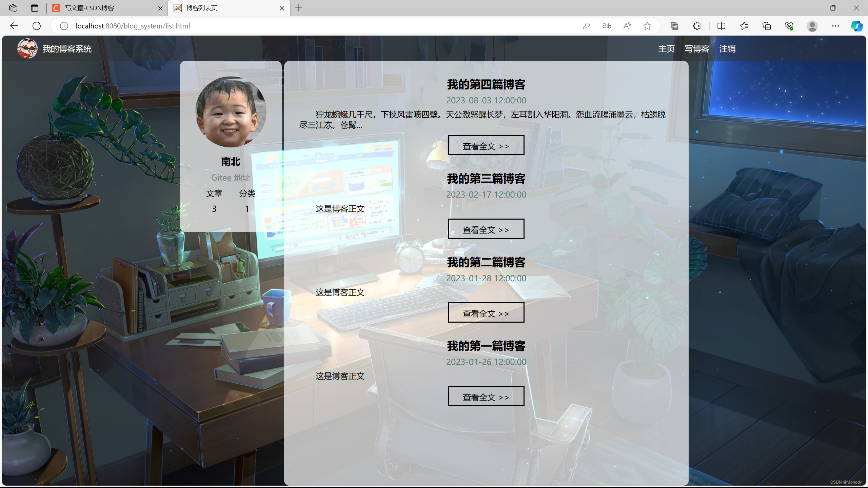Viewport: 868px width, 488px height.
Task: Click the browser refresh icon
Action: tap(37, 26)
